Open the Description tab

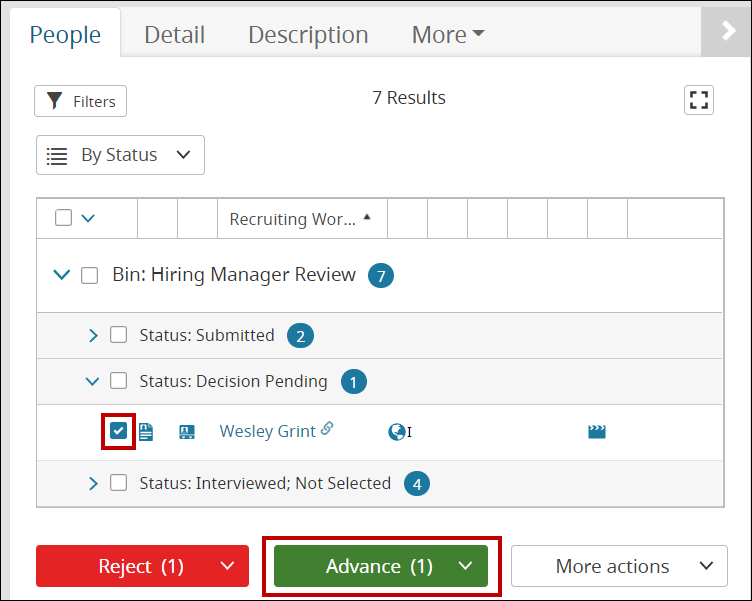pyautogui.click(x=308, y=34)
